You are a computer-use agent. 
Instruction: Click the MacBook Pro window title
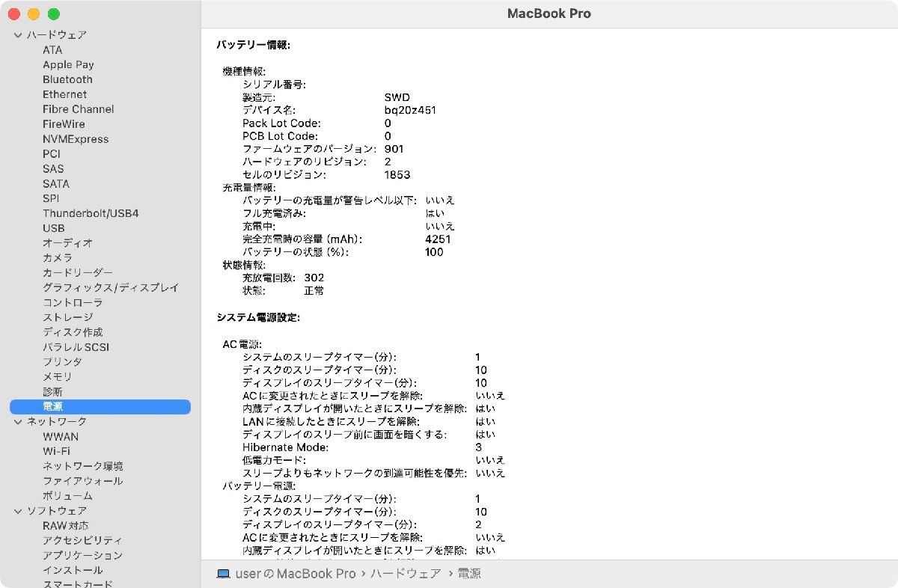click(x=549, y=13)
